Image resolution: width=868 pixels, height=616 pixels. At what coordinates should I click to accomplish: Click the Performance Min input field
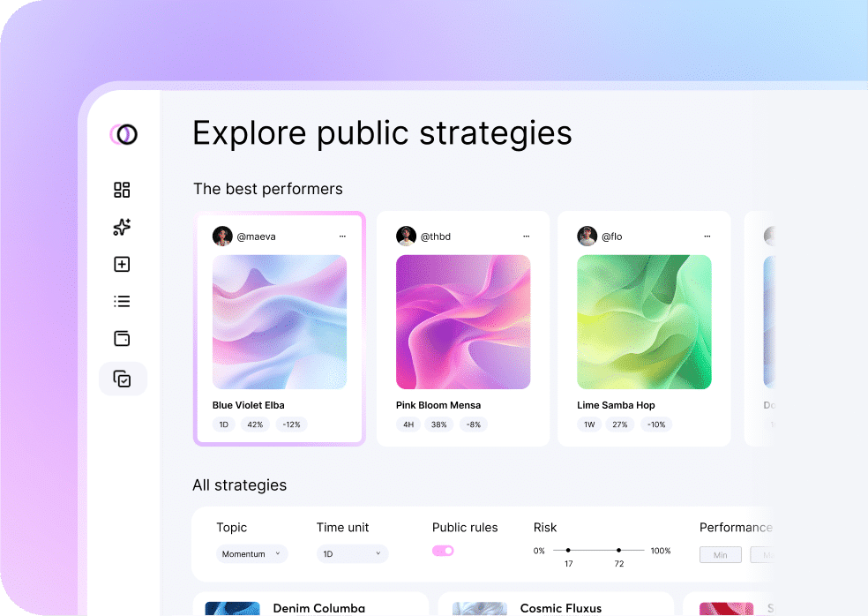(721, 554)
